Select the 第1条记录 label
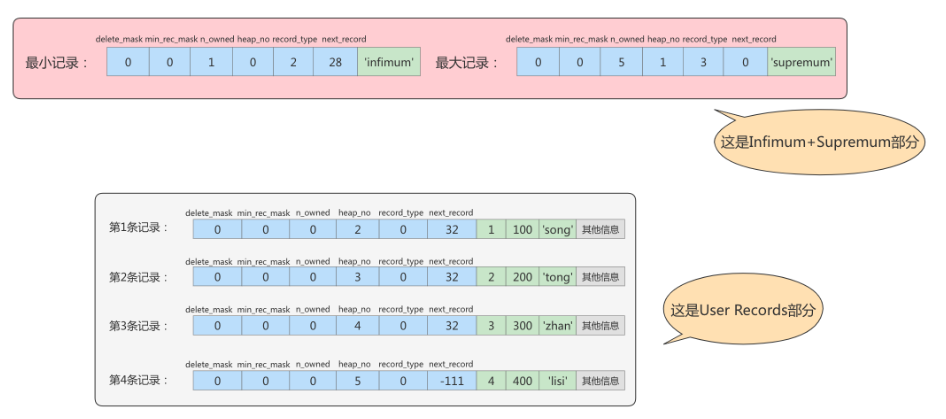946x419 pixels. [x=139, y=229]
